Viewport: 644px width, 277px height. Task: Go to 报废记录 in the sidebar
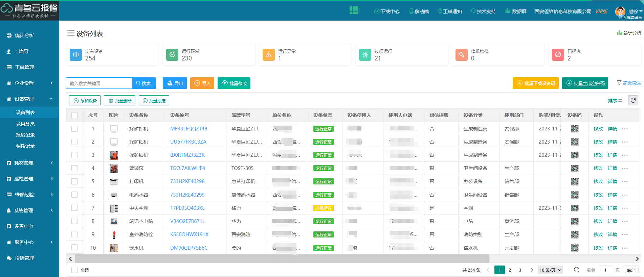click(x=25, y=135)
